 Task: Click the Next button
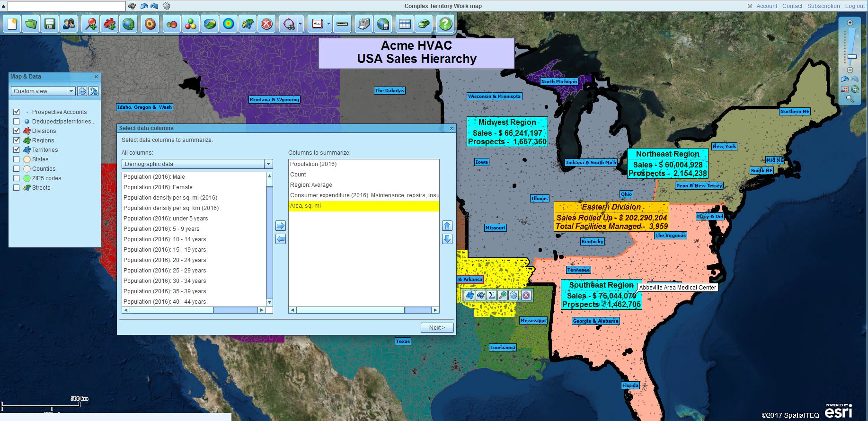[x=437, y=327]
